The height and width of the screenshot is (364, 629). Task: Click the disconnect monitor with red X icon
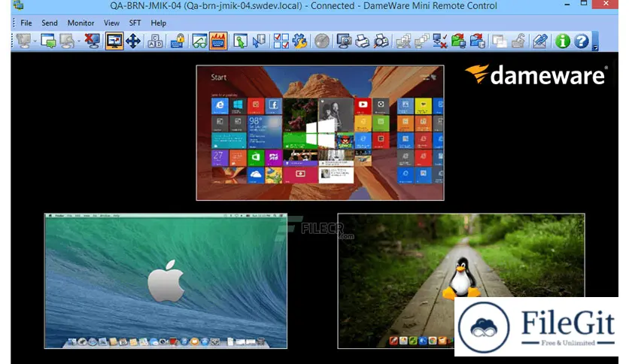click(93, 41)
